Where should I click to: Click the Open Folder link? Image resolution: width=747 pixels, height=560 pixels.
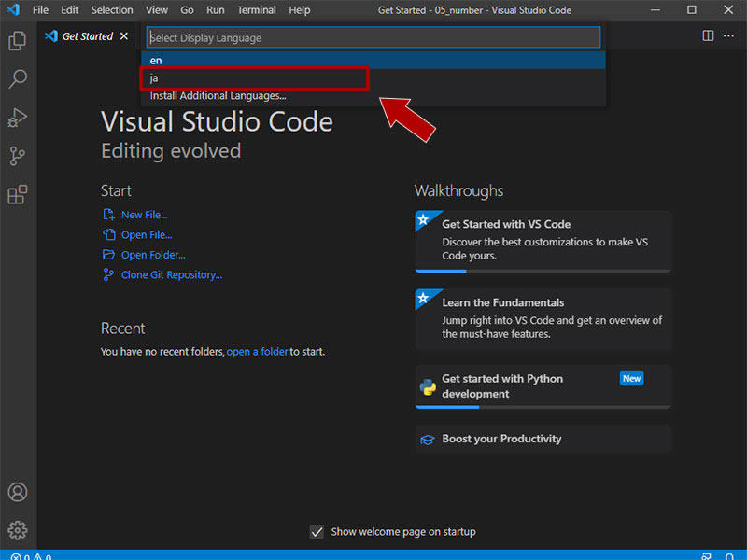[x=153, y=255]
